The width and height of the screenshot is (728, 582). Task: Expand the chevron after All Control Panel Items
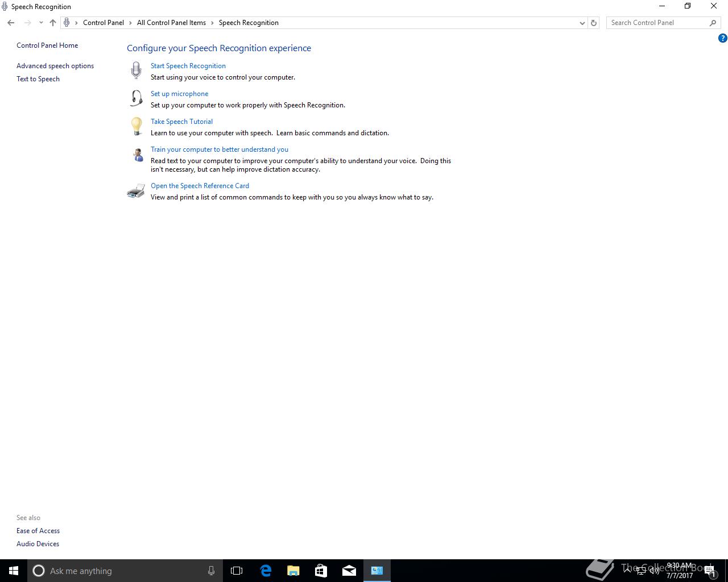click(212, 23)
